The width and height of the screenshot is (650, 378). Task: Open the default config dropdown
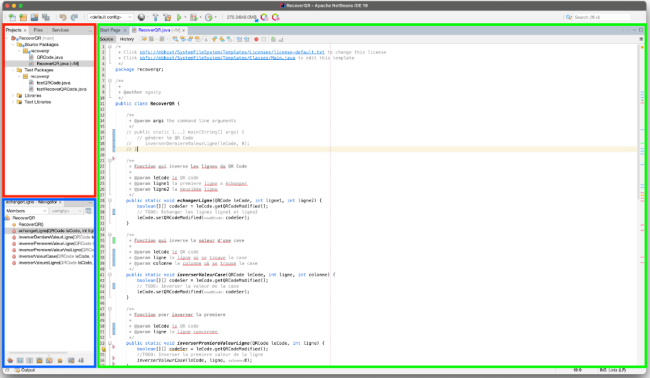pyautogui.click(x=111, y=17)
